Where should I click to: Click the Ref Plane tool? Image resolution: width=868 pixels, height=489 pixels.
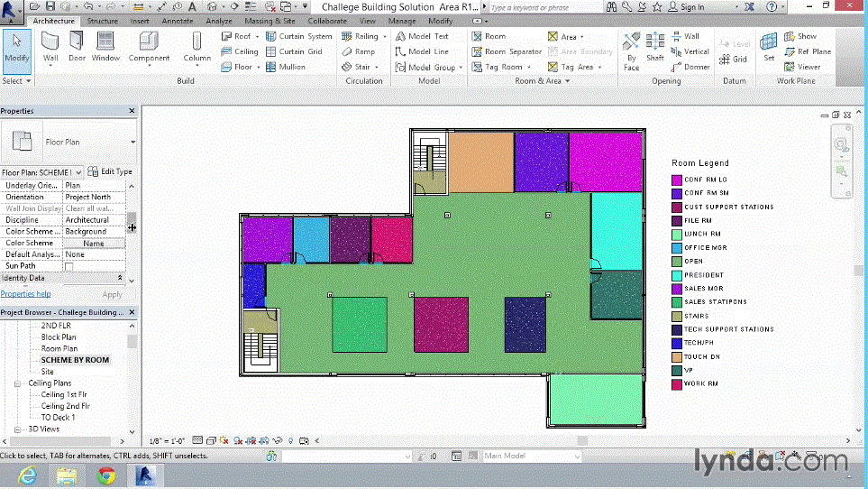808,51
